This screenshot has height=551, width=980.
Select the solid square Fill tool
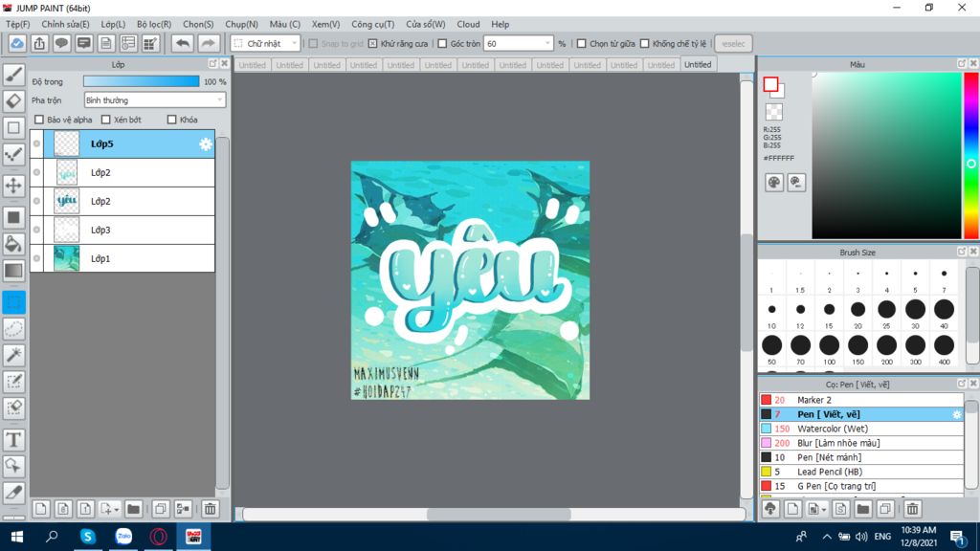point(13,217)
